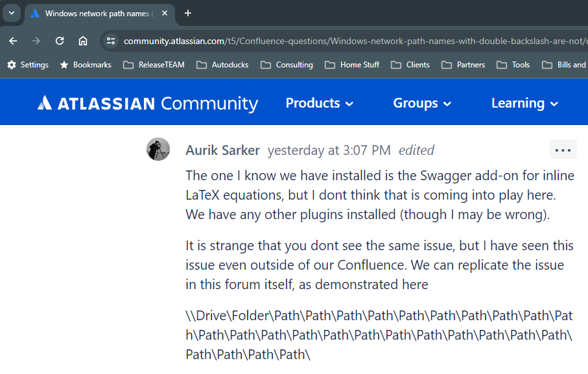
Task: Expand the Groups navigation menu
Action: click(421, 102)
